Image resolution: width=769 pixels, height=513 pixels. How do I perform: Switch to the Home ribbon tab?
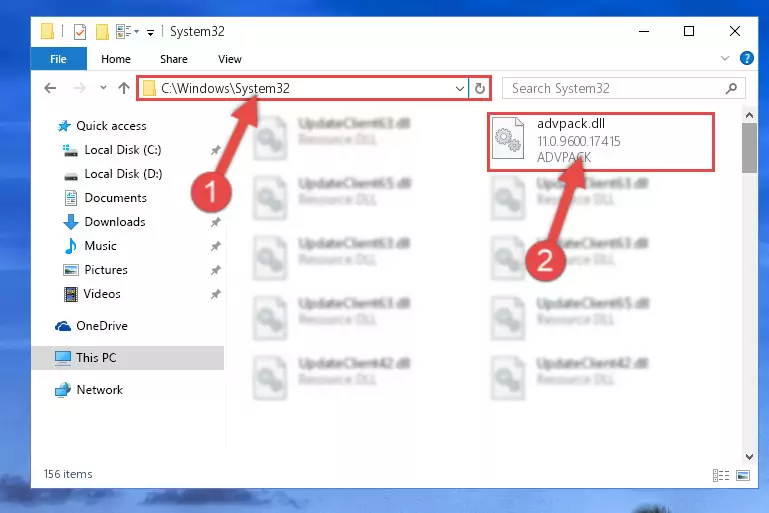116,59
